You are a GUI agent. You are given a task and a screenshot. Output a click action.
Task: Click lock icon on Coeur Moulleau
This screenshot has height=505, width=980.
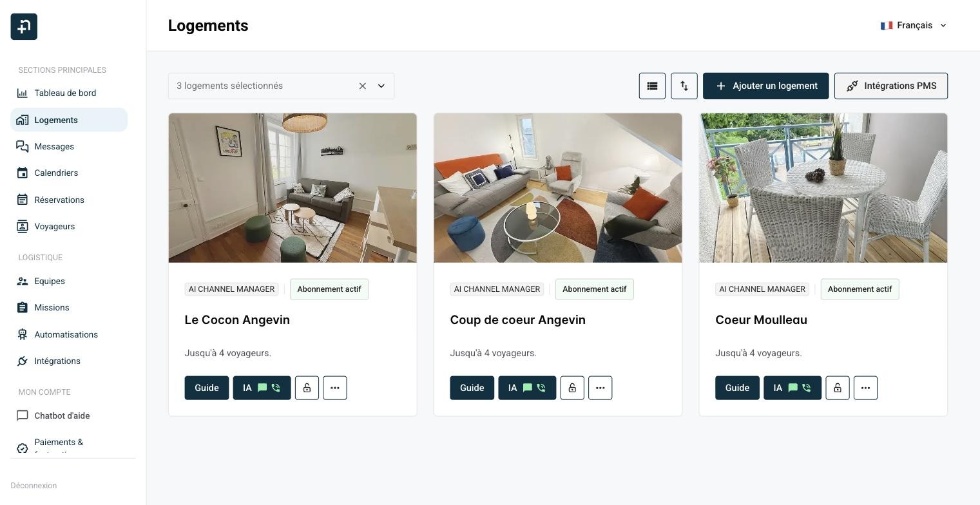pos(838,388)
